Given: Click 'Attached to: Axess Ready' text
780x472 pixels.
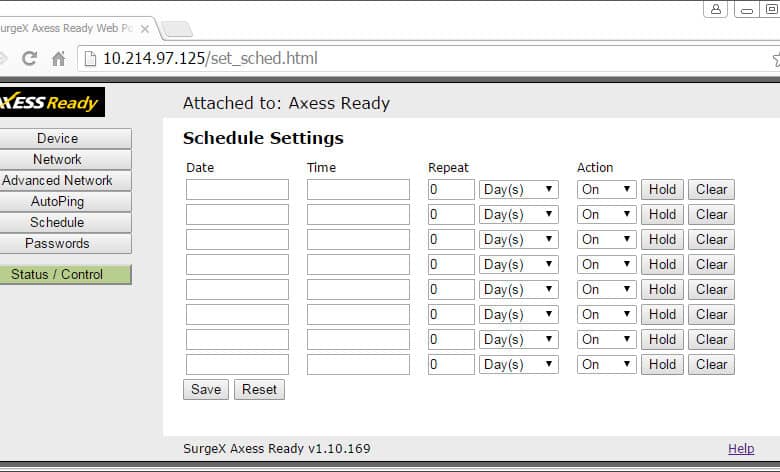Looking at the screenshot, I should pos(287,103).
